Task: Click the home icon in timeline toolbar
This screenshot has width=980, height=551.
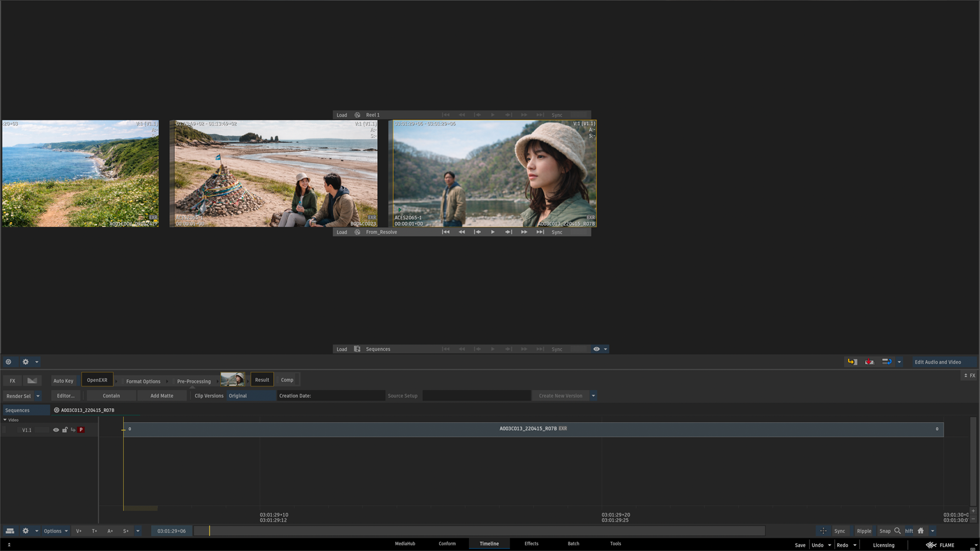Action: pos(921,531)
